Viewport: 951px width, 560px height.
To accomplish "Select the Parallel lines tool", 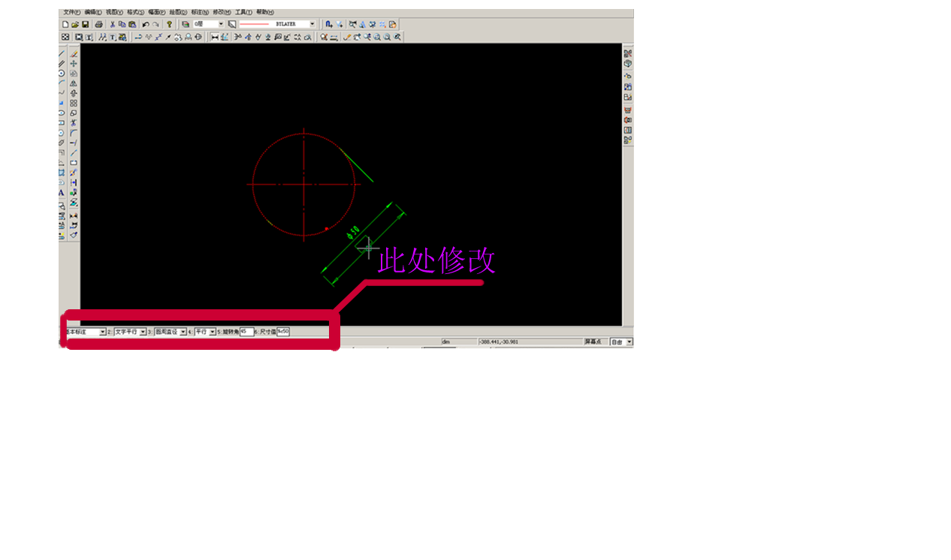I will point(62,64).
